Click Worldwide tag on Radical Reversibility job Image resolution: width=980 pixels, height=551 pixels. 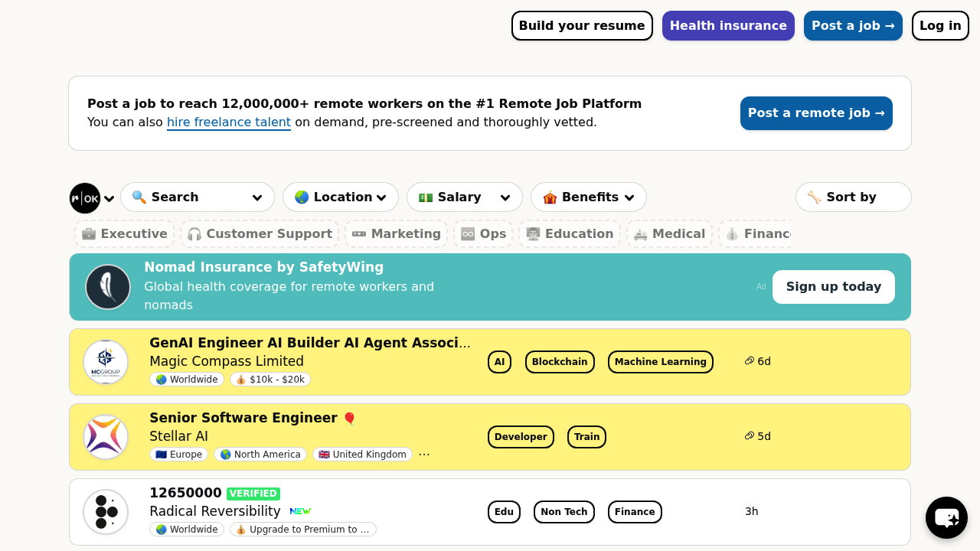coord(187,530)
